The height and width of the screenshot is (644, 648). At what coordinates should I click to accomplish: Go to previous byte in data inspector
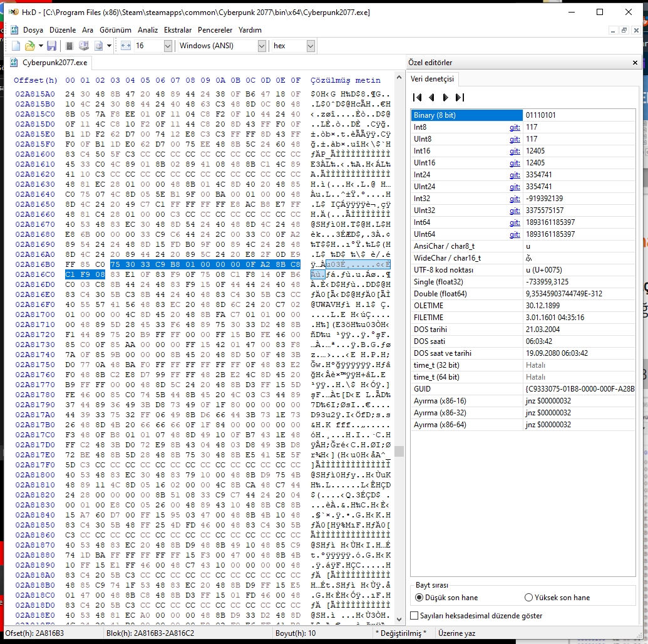coord(431,97)
